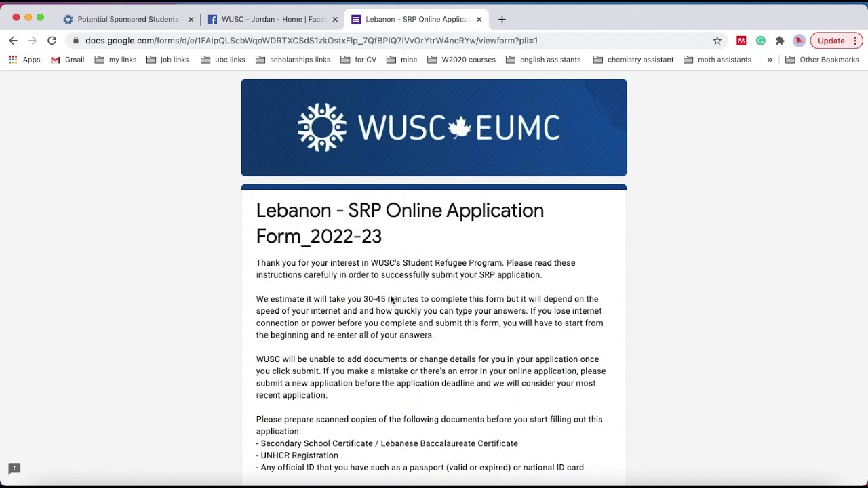View site security info via the lock icon
The height and width of the screenshot is (488, 868).
point(76,41)
